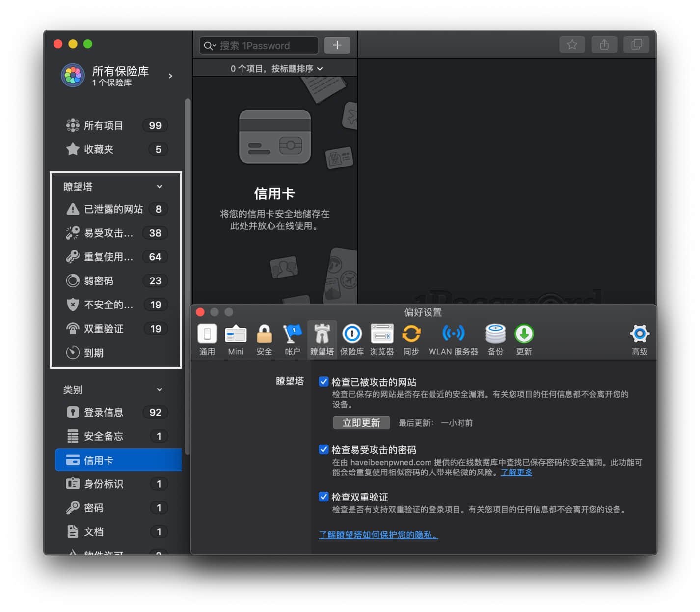Open the 浏览器 preferences icon
Image resolution: width=700 pixels, height=612 pixels.
pos(382,339)
